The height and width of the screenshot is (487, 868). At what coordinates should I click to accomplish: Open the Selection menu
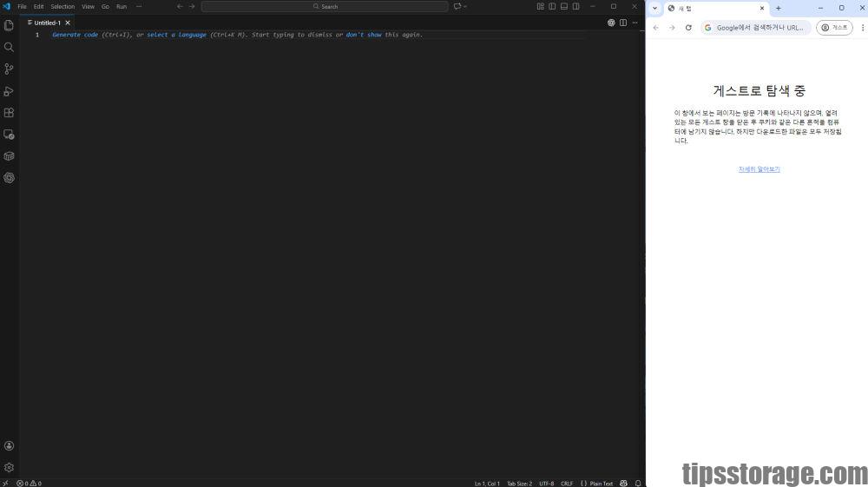pos(62,6)
